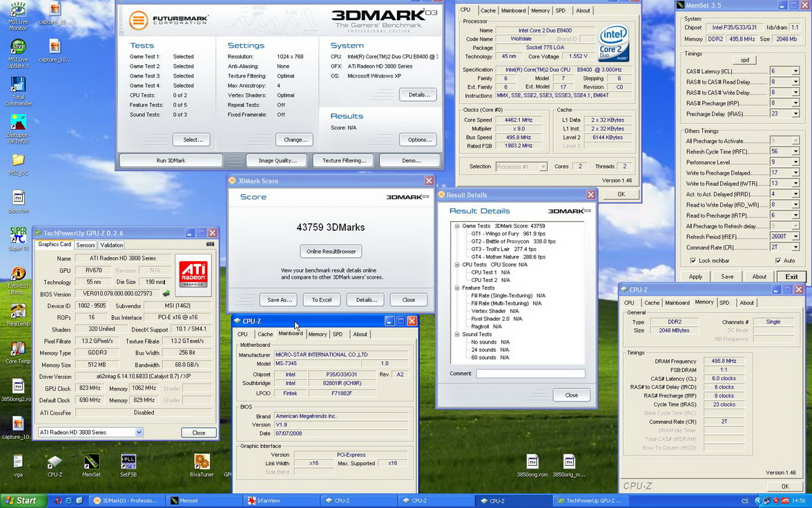Screen dimensions: 812x508
Task: Open the Refresh Cycle Time (tRFC) dropdown
Action: tap(795, 151)
